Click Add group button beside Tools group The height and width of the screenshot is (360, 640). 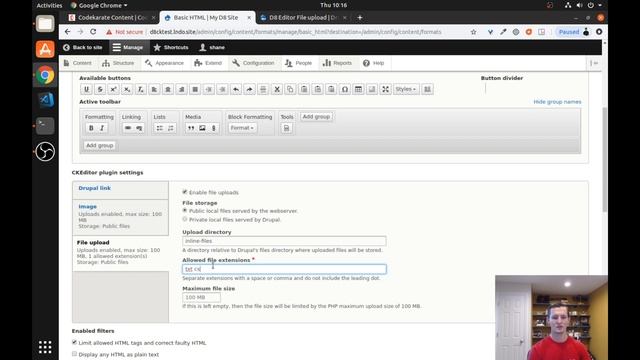316,117
